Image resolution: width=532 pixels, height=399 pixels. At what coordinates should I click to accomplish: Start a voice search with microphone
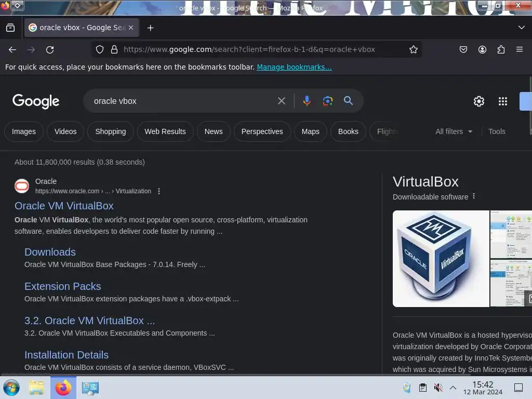(307, 101)
